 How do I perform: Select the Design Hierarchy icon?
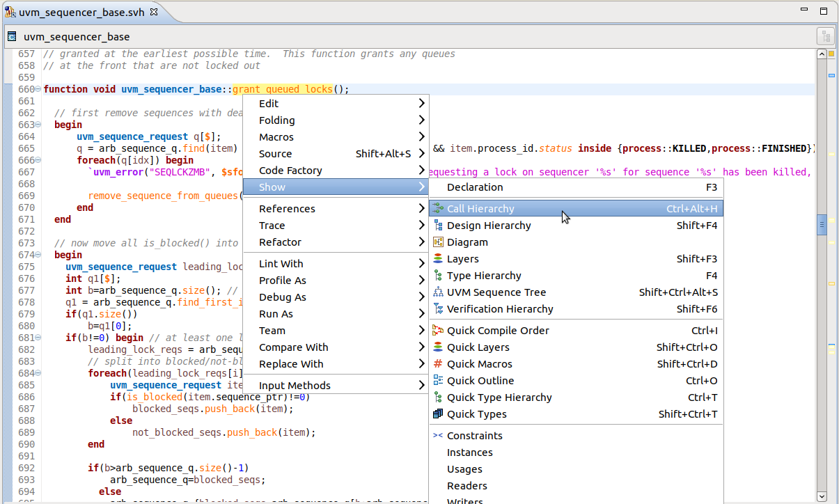click(x=437, y=225)
